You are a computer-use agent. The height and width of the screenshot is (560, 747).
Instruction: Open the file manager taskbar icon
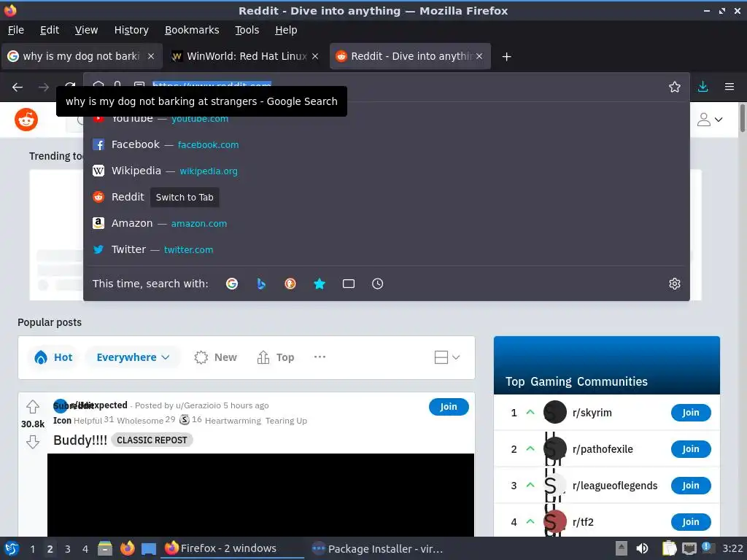[105, 548]
